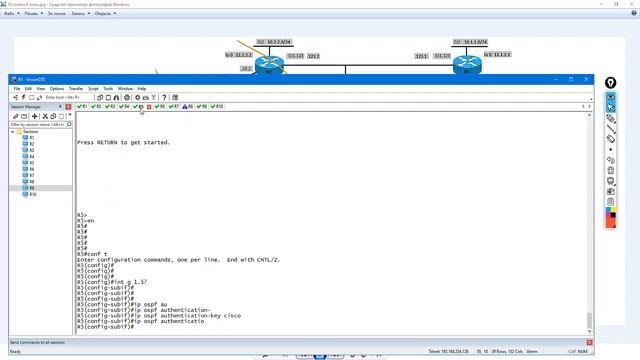Click the filter search magnifier icon

pos(69,124)
